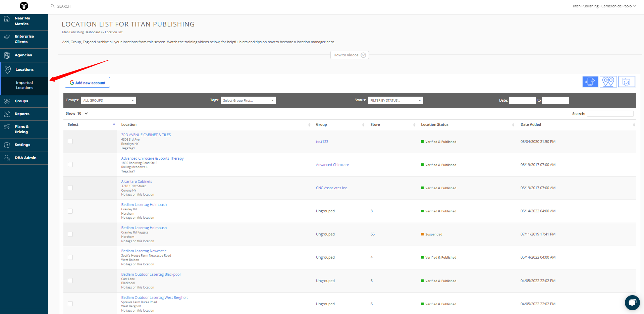This screenshot has height=314, width=644.
Task: Click the Enterprise Clients handshake icon
Action: pos(7,36)
